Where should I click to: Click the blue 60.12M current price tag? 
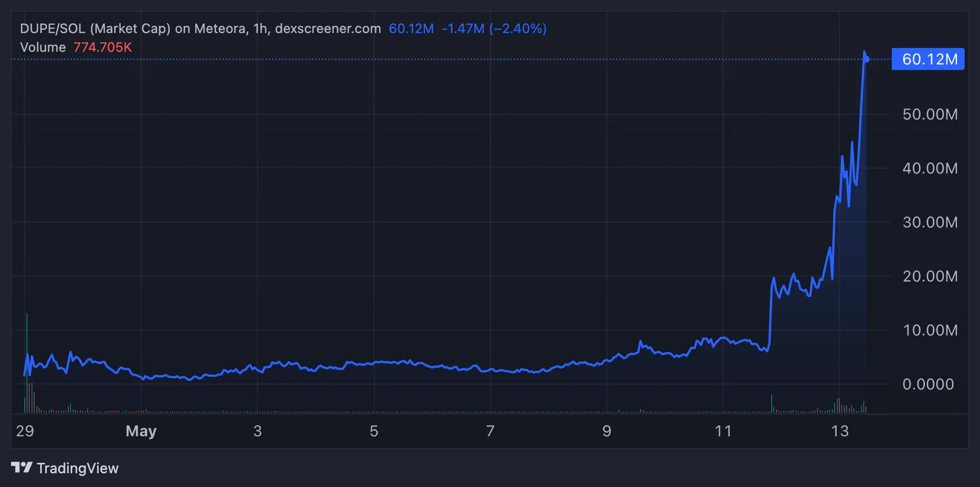tap(928, 59)
